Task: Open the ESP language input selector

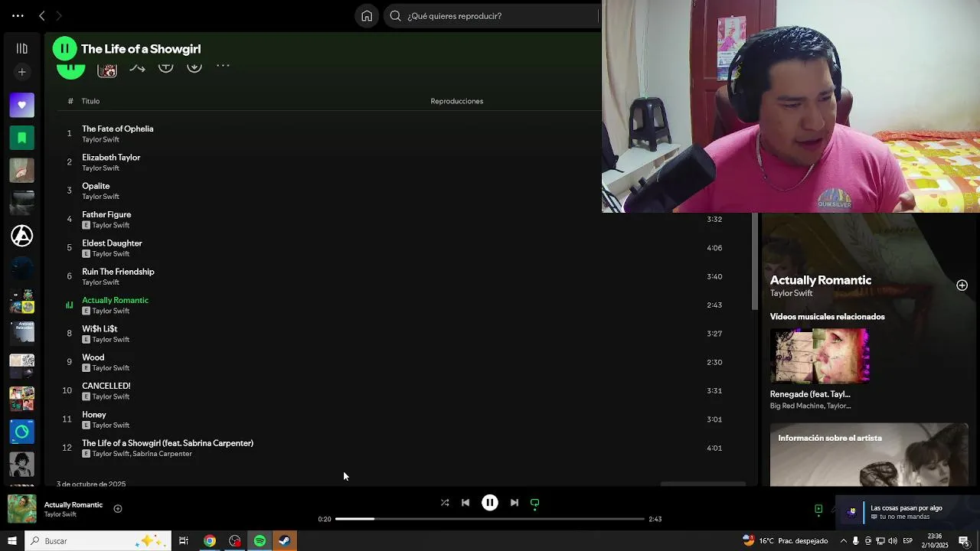Action: 907,541
